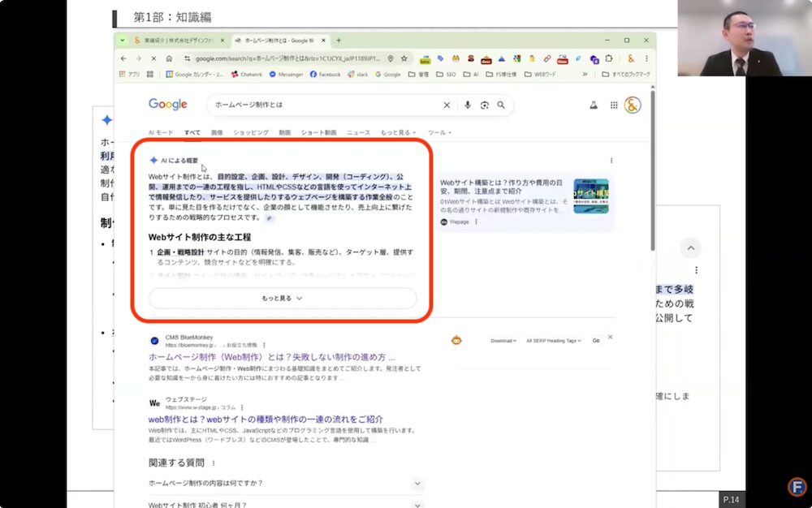Click the browser home button
Screen dimensions: 812x508
pyautogui.click(x=169, y=58)
